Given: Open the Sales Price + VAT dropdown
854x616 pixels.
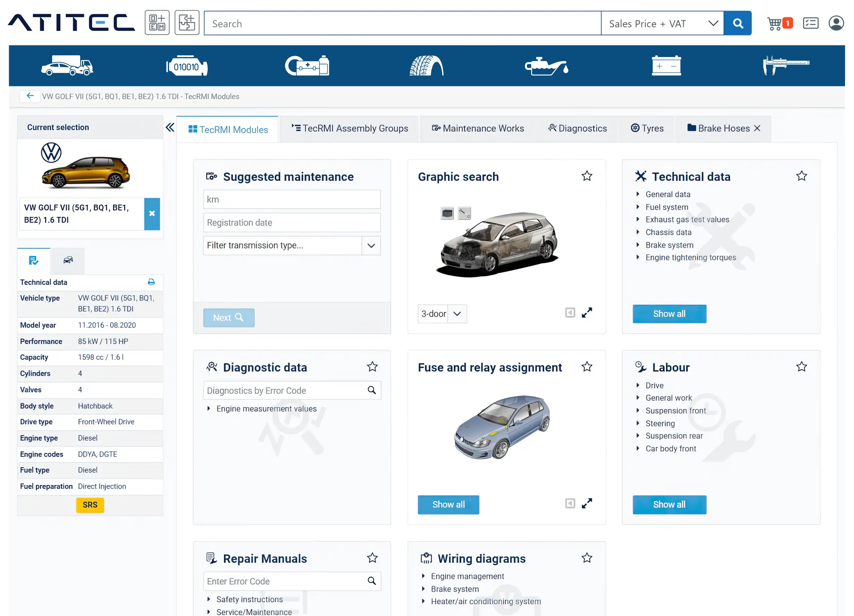Looking at the screenshot, I should pos(662,23).
